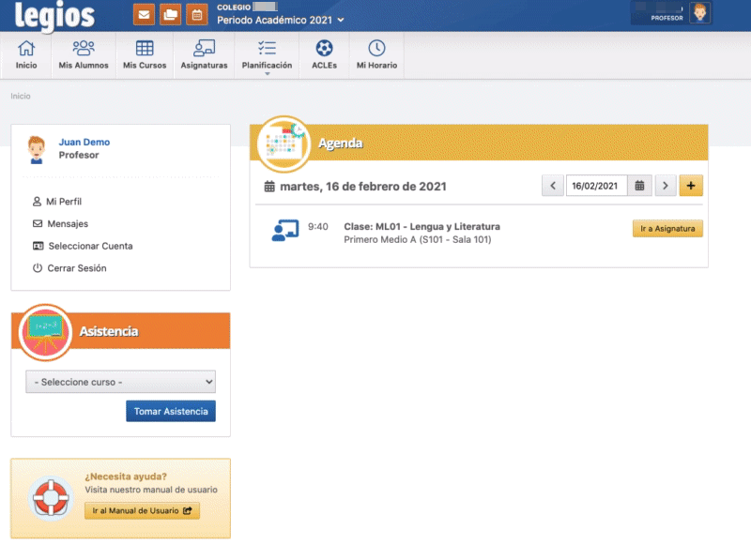Click the orange windows icon in header
This screenshot has width=751, height=560.
pyautogui.click(x=170, y=14)
